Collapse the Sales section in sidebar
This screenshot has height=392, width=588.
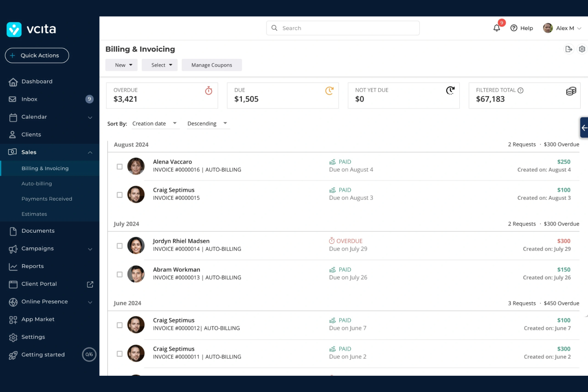[90, 152]
